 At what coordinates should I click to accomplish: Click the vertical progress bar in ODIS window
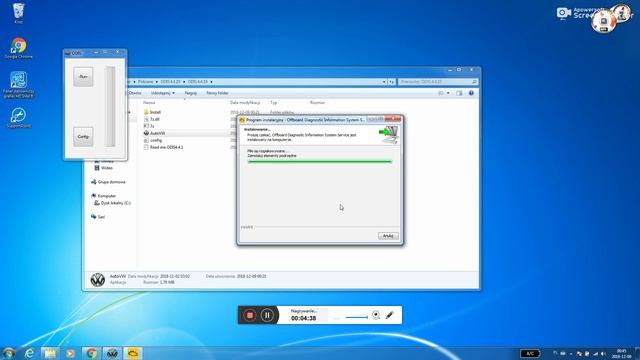(x=110, y=107)
